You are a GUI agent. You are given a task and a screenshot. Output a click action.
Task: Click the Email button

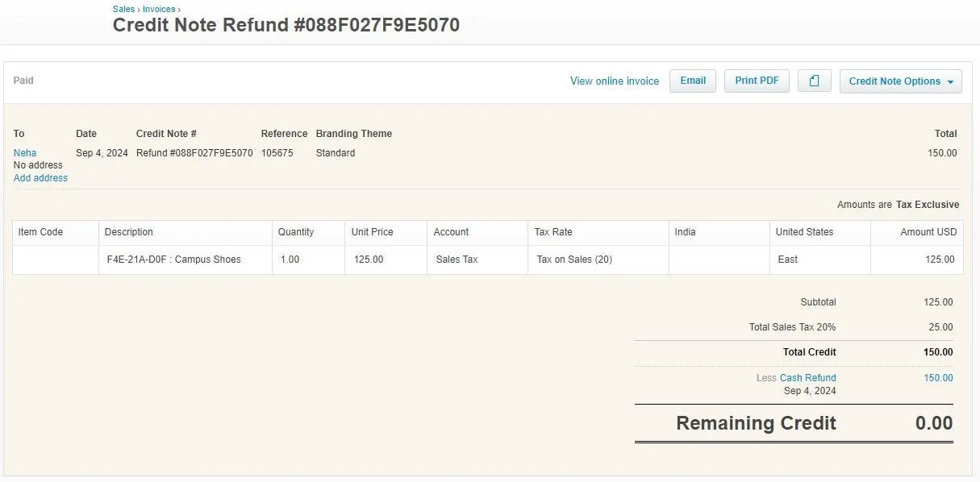693,81
